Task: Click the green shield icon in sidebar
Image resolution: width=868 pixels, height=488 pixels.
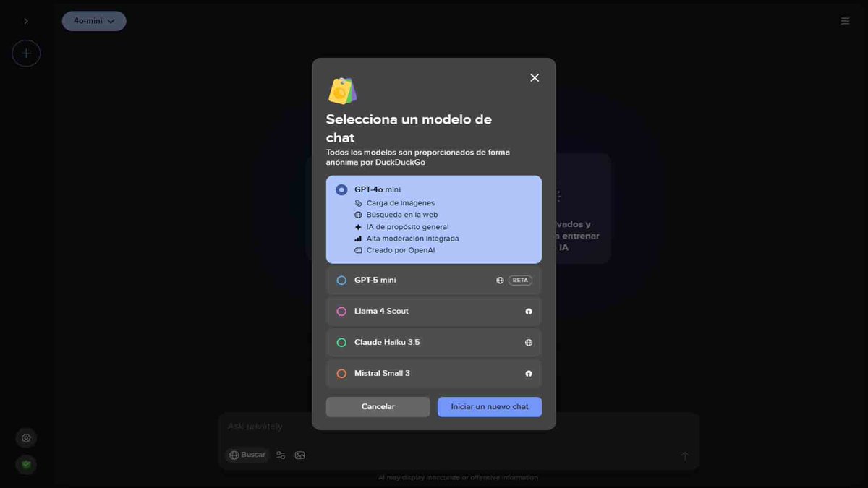Action: click(x=26, y=465)
